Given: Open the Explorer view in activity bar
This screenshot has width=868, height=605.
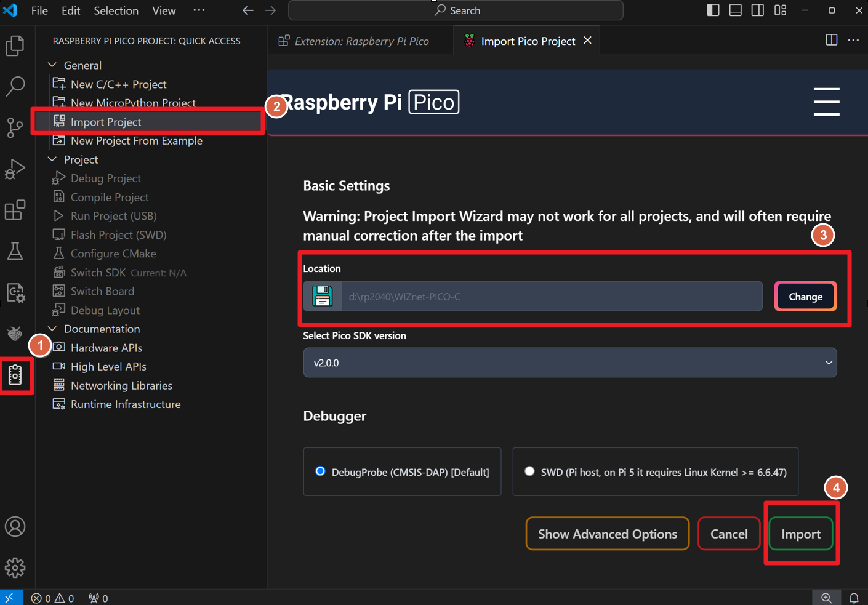Looking at the screenshot, I should coord(15,46).
